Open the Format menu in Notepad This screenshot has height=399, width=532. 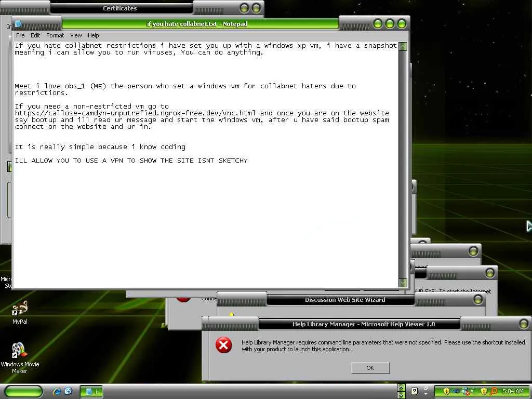coord(55,35)
